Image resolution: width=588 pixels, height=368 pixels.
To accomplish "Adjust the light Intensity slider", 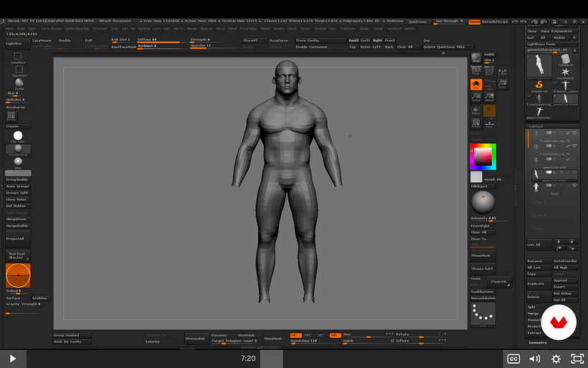I will [x=489, y=219].
